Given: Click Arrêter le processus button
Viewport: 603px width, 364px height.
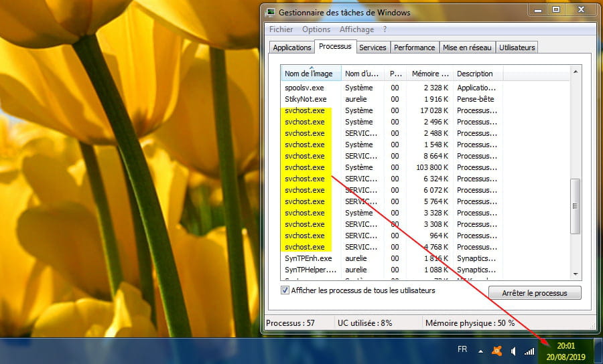Looking at the screenshot, I should (x=535, y=293).
